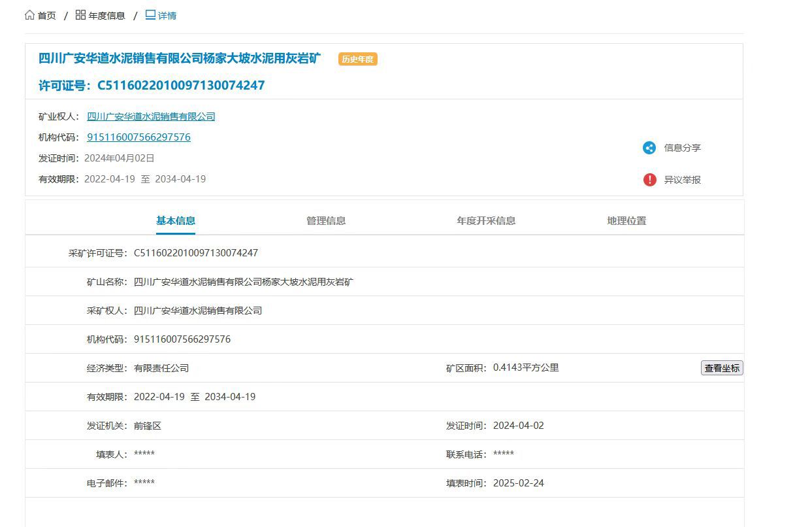Click the red exclamation icon for 异议举报
Screen dimensions: 812x527
pyautogui.click(x=649, y=180)
